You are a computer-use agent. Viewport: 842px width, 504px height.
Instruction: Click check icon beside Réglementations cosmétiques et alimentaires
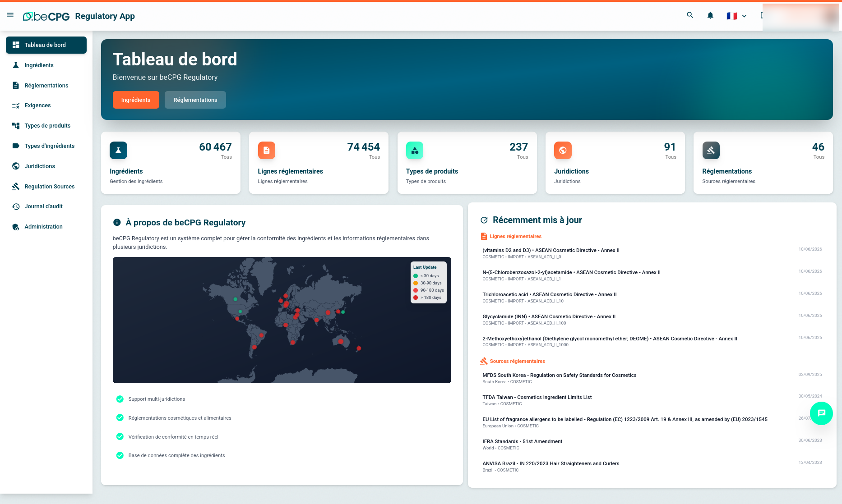(120, 418)
